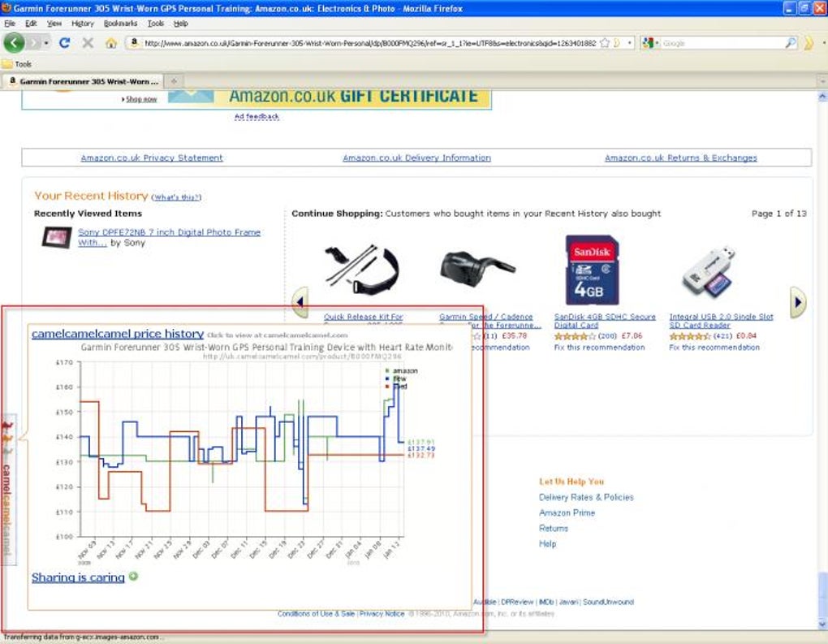
Task: Open SanDisk 4GB SDHC Secure Digital Card link
Action: pyautogui.click(x=605, y=321)
